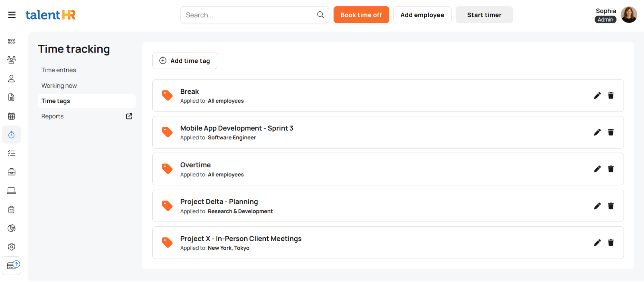
Task: Edit the Mobile App Development - Sprint 3 tag
Action: pyautogui.click(x=597, y=132)
